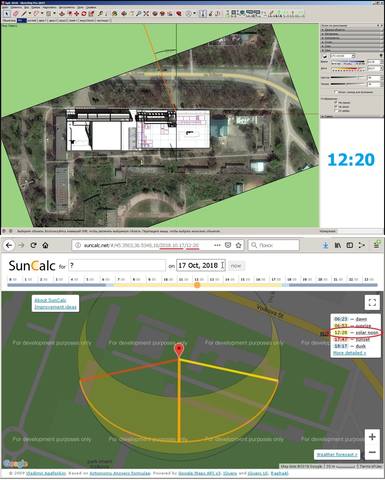Click the browser reload button
Image resolution: width=385 pixels, height=480 pixels.
pos(33,245)
